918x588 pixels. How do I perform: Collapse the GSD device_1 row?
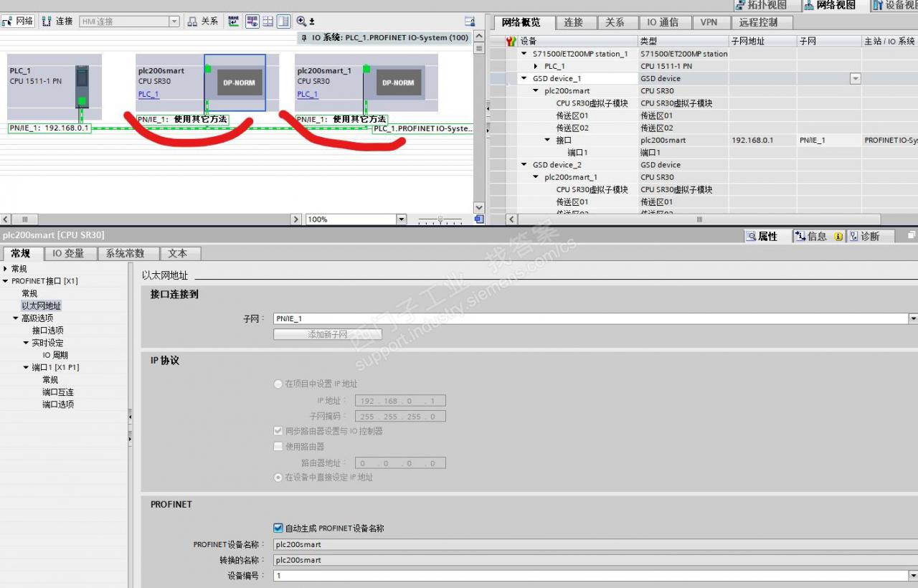(x=526, y=78)
